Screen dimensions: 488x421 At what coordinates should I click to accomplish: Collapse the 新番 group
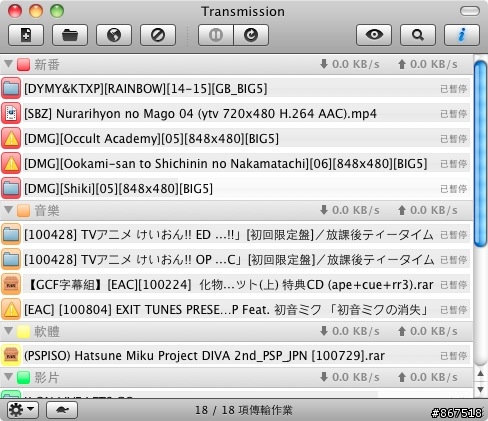(x=8, y=64)
